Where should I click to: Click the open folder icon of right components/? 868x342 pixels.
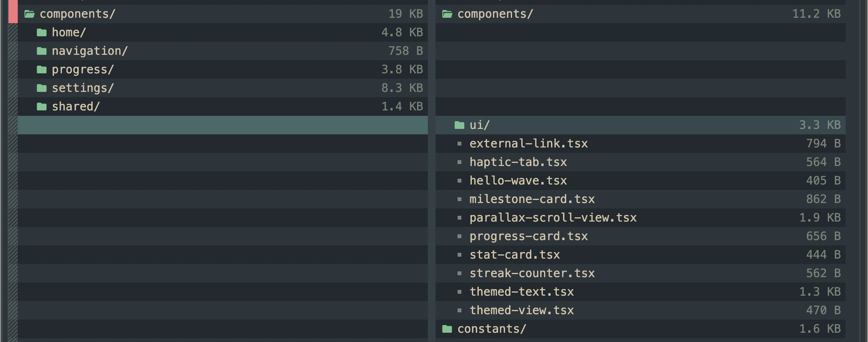click(448, 14)
